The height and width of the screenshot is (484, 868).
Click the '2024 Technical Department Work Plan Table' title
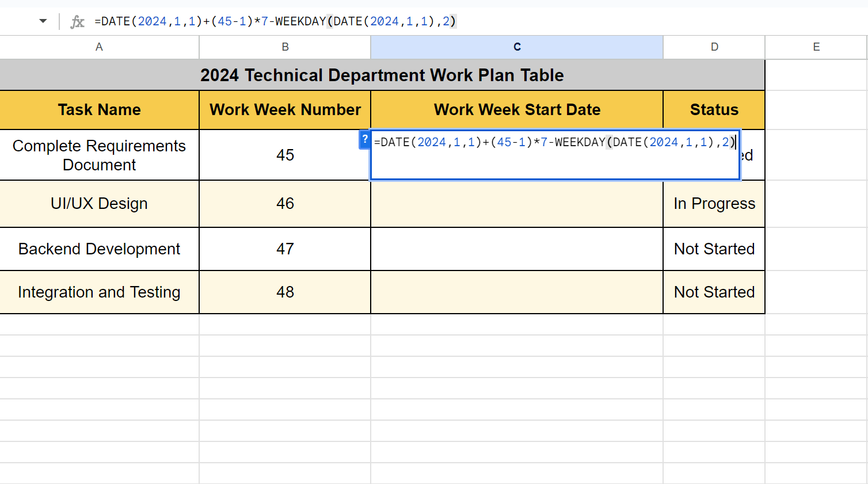(x=382, y=75)
